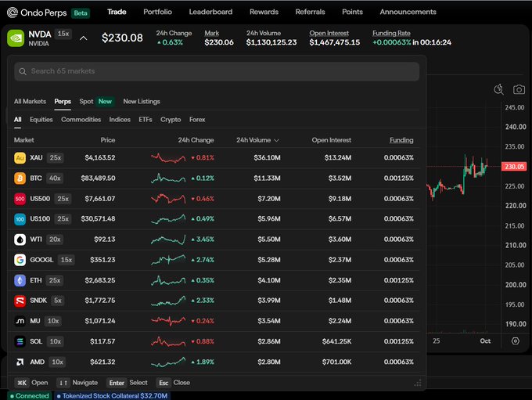The image size is (532, 400).
Task: Open the Spot tab
Action: (86, 102)
